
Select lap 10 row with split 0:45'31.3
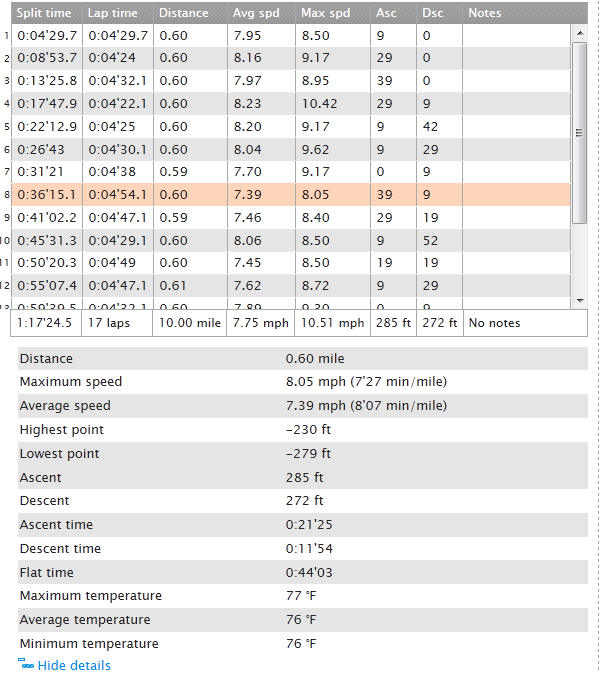click(x=291, y=240)
